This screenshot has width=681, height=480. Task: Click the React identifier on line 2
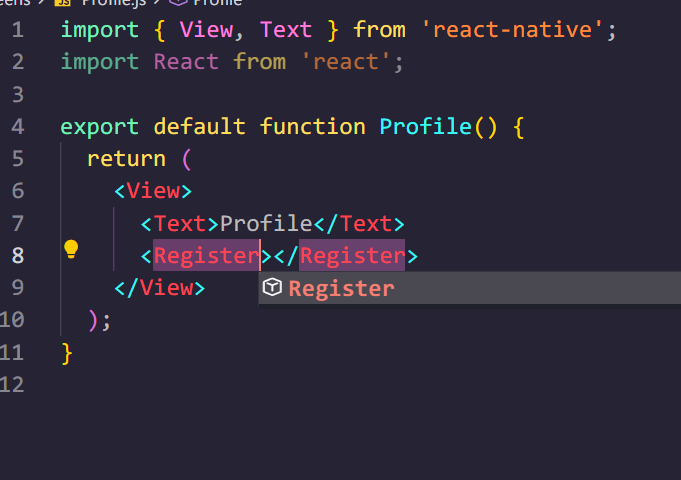point(186,62)
